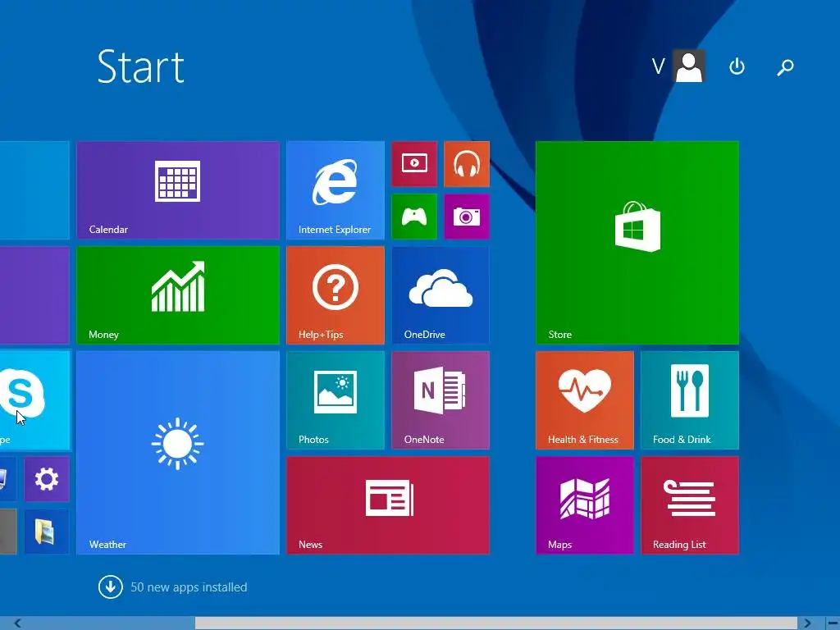This screenshot has height=630, width=840.
Task: Show all apps with the down arrow
Action: 111,587
